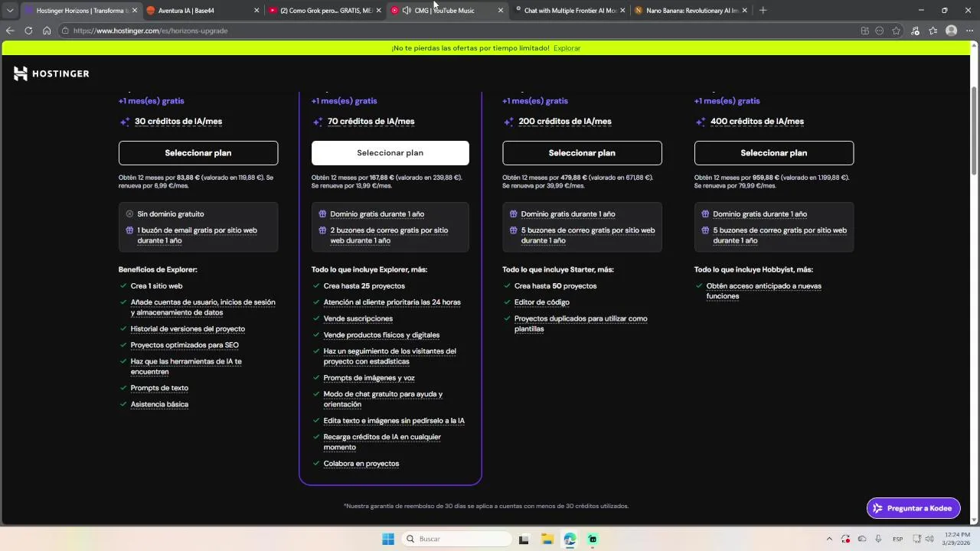This screenshot has height=551, width=980.
Task: Click the taskbar Buscar search box
Action: [457, 539]
